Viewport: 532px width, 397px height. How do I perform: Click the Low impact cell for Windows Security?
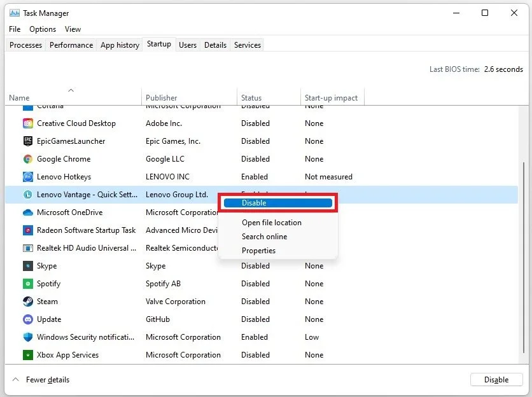click(311, 337)
